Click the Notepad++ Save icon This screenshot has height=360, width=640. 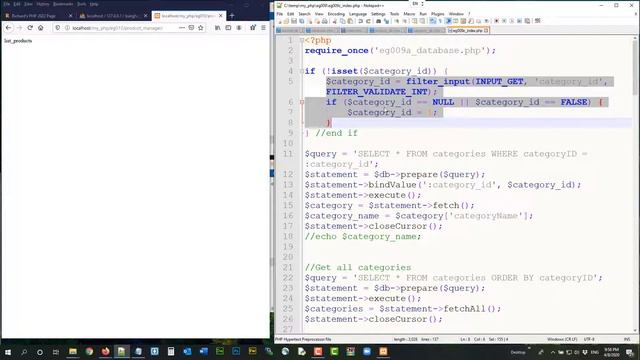tap(293, 21)
